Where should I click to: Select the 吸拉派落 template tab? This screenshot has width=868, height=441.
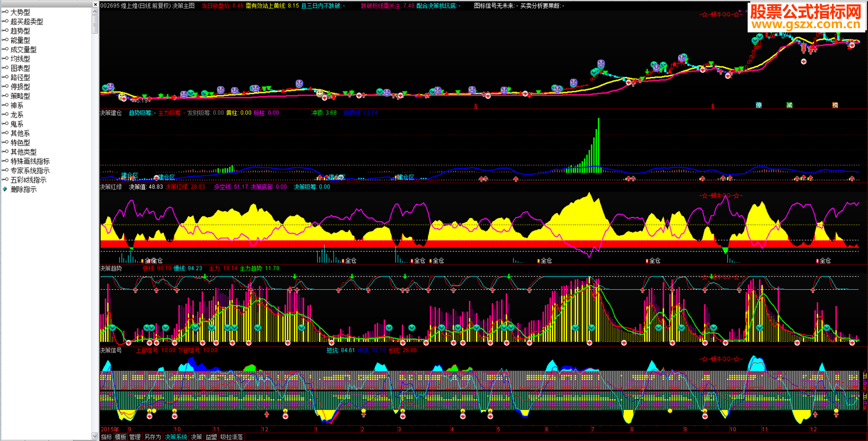pyautogui.click(x=231, y=437)
